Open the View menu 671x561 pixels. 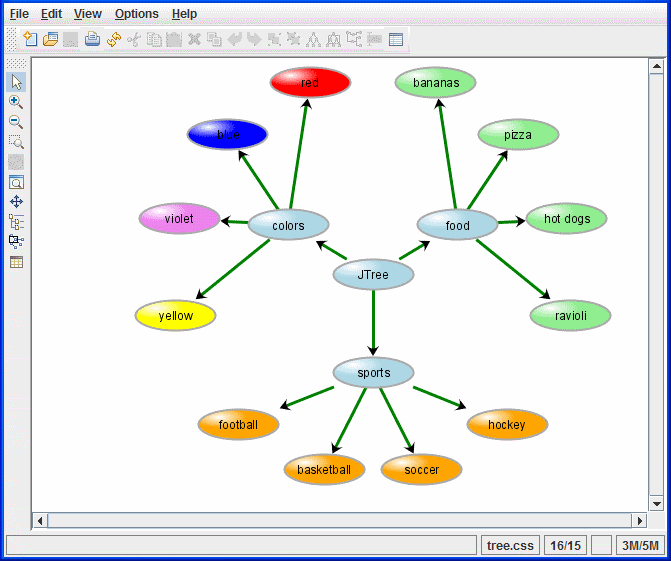tap(88, 14)
